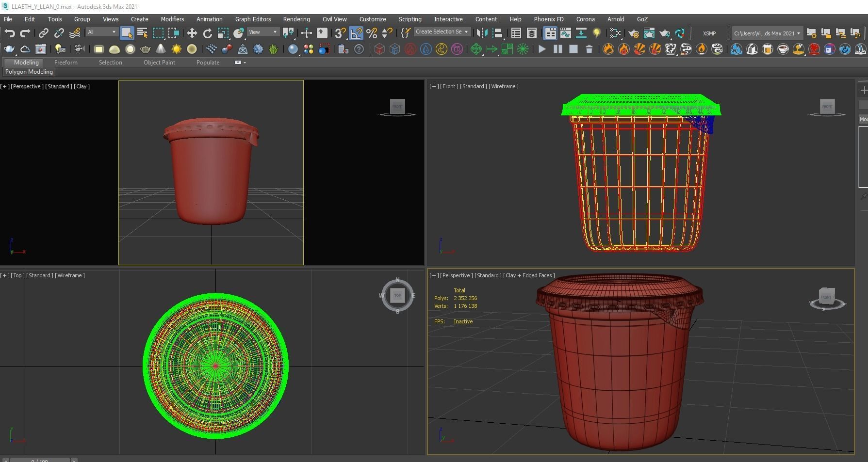Open the Phoenix FD menu
The width and height of the screenshot is (868, 462).
(549, 19)
